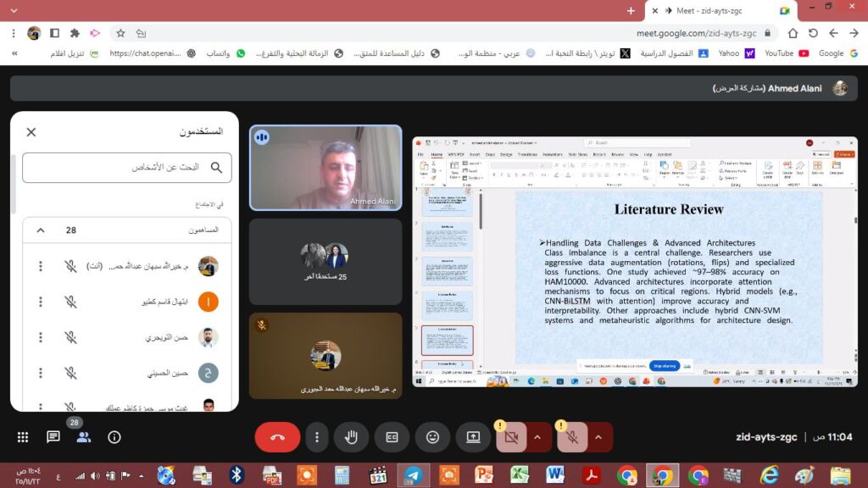
Task: Open the meeting chat panel
Action: (x=53, y=437)
